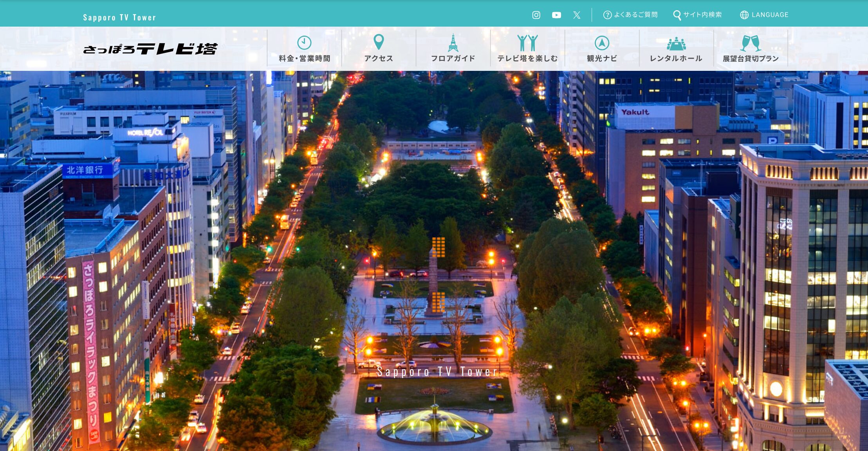This screenshot has width=868, height=451.
Task: Click the champagne glasses charter plan icon
Action: (x=751, y=43)
